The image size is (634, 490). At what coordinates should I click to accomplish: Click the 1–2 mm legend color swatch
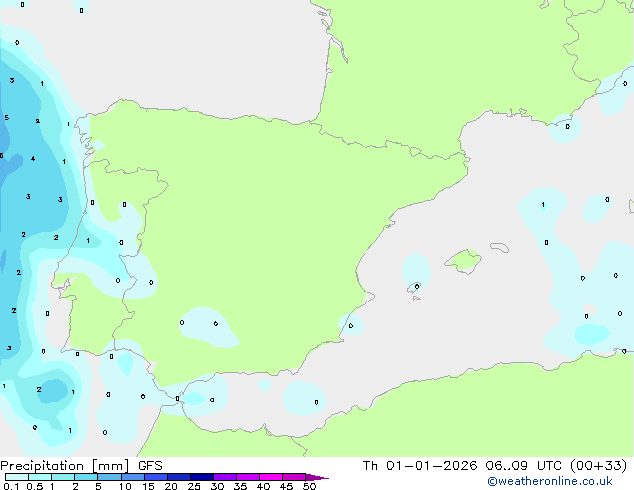coord(63,477)
